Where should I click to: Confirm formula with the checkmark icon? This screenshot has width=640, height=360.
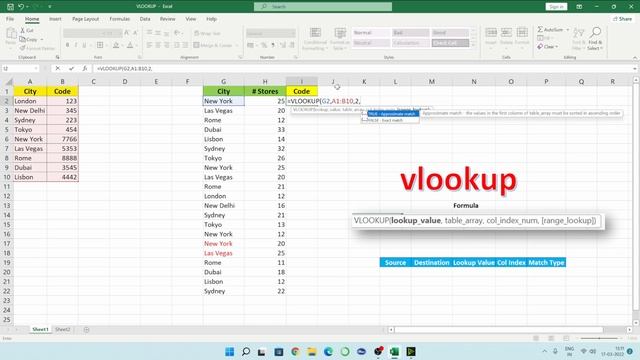tap(71, 69)
